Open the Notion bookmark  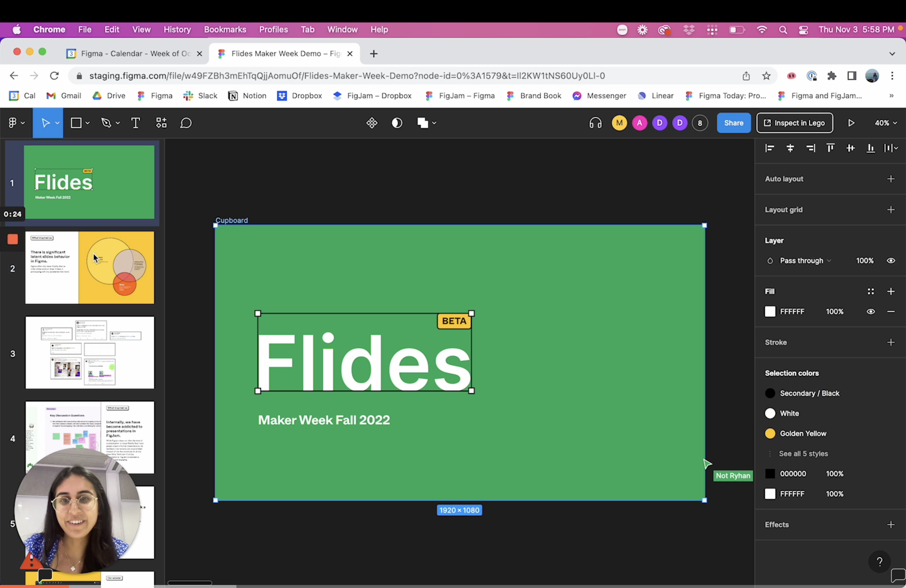[x=247, y=96]
